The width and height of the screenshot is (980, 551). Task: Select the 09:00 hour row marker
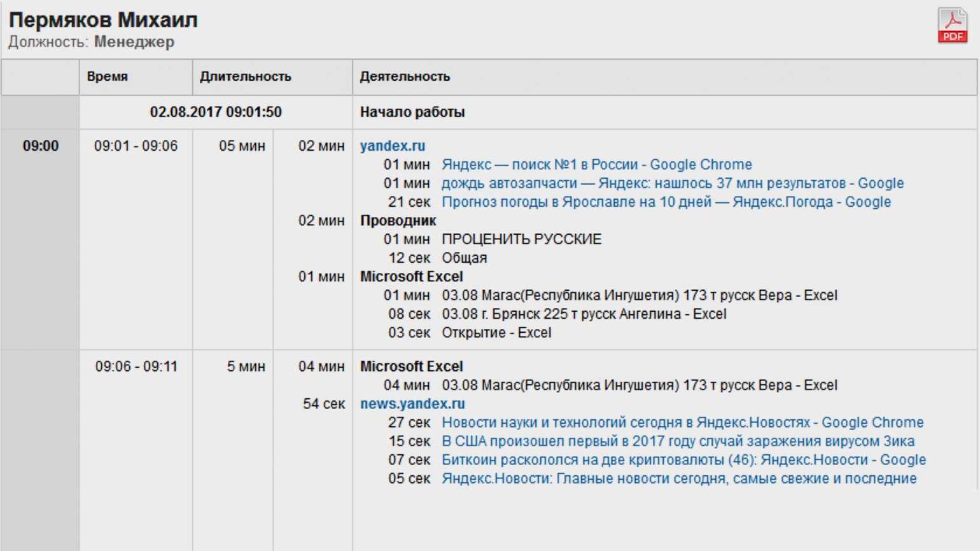41,146
